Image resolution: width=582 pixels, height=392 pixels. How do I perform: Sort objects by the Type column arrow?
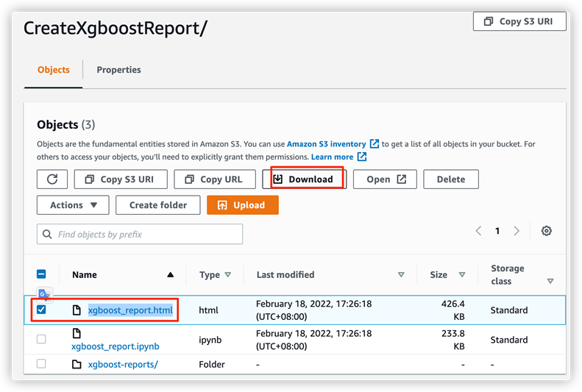coord(228,274)
